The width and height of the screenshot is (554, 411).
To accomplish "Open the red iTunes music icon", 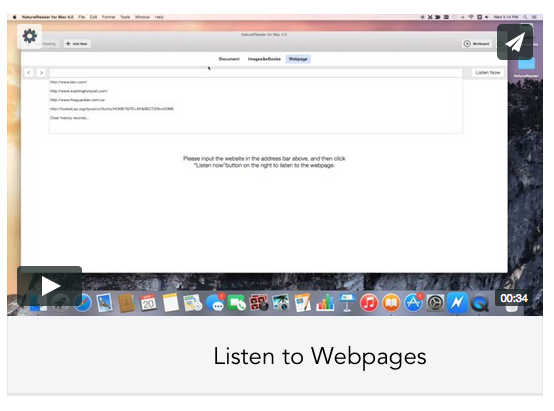I will coord(369,303).
